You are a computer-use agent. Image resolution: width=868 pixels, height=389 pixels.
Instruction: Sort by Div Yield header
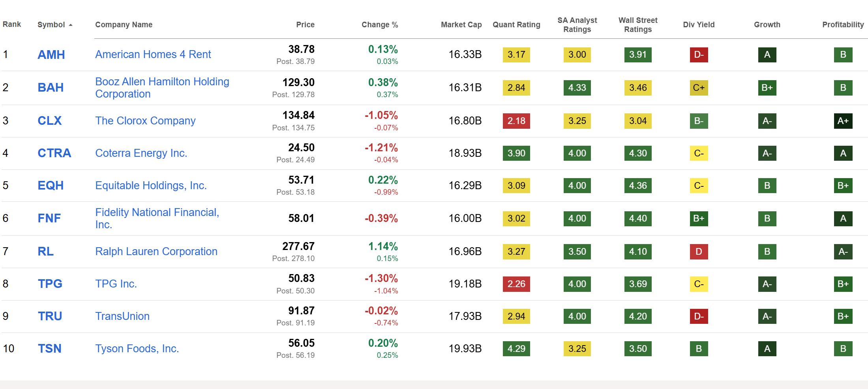point(699,24)
